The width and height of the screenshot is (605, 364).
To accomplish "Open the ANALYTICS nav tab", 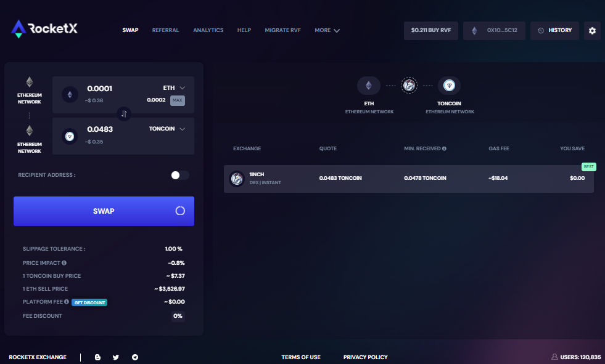I will (208, 30).
